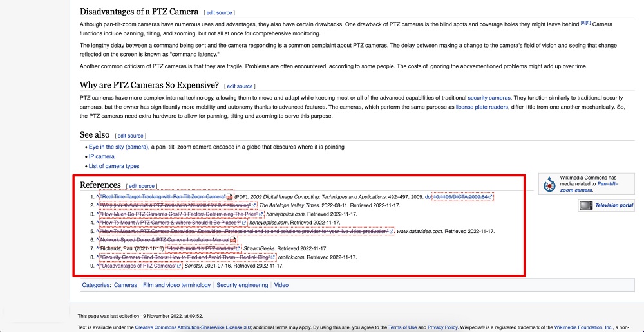Viewport: 644px width, 332px height.
Task: Edit source of Disadvantages of a PTZ Camera section
Action: pos(220,13)
